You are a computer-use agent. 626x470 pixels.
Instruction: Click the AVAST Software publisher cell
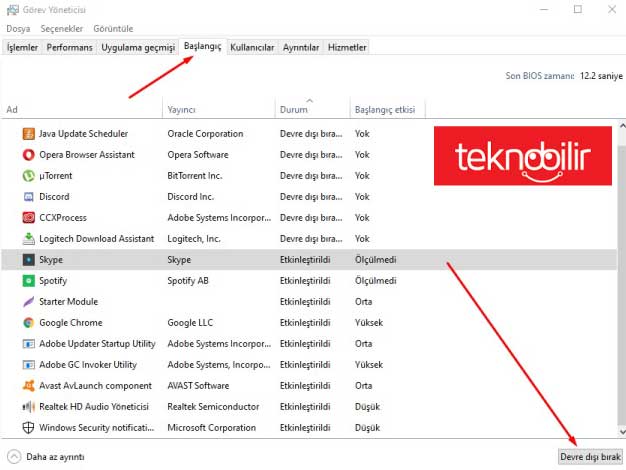(198, 386)
